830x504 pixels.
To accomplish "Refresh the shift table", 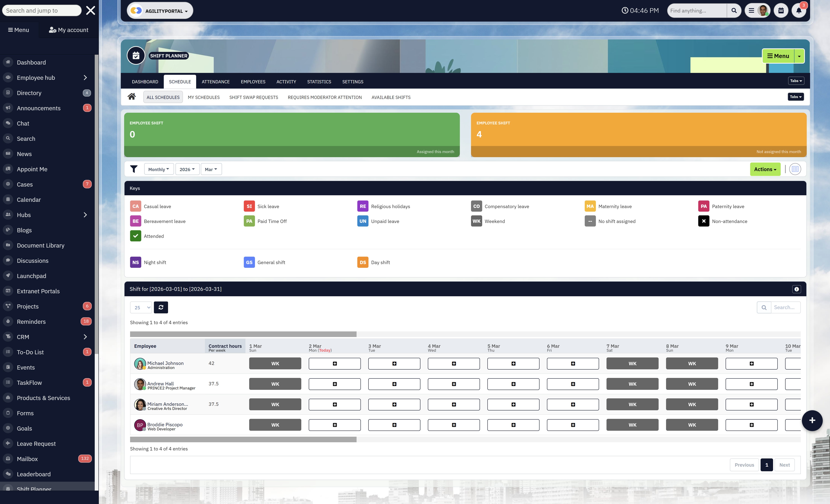I will [x=161, y=307].
